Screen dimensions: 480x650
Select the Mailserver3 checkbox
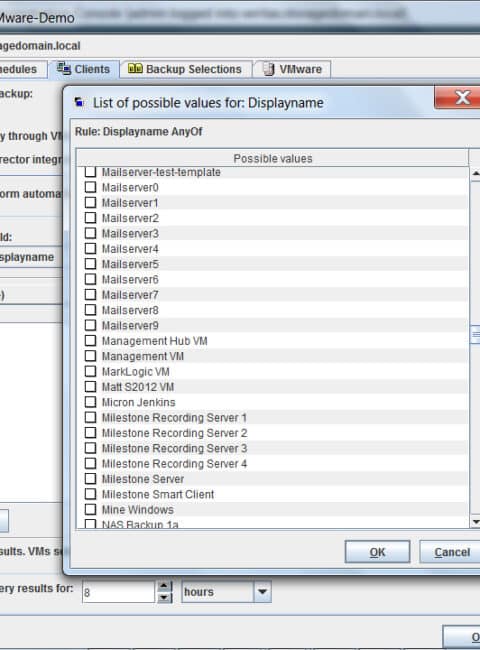point(90,233)
